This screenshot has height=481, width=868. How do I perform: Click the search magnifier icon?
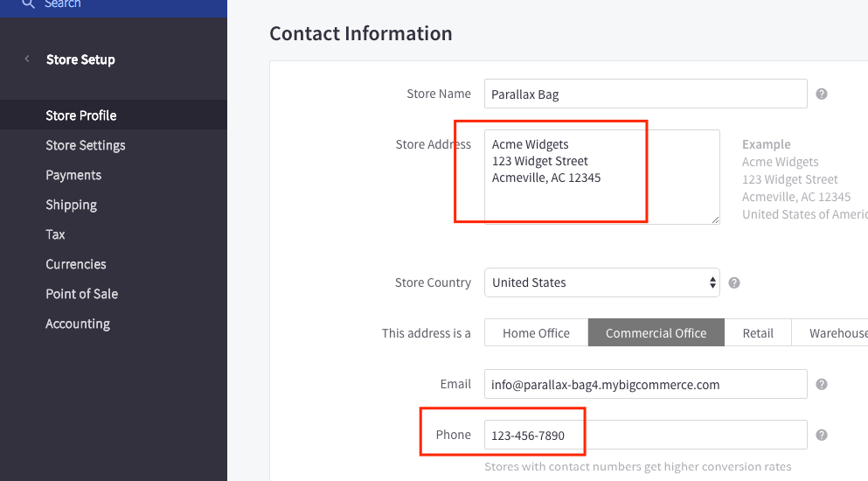pos(28,4)
